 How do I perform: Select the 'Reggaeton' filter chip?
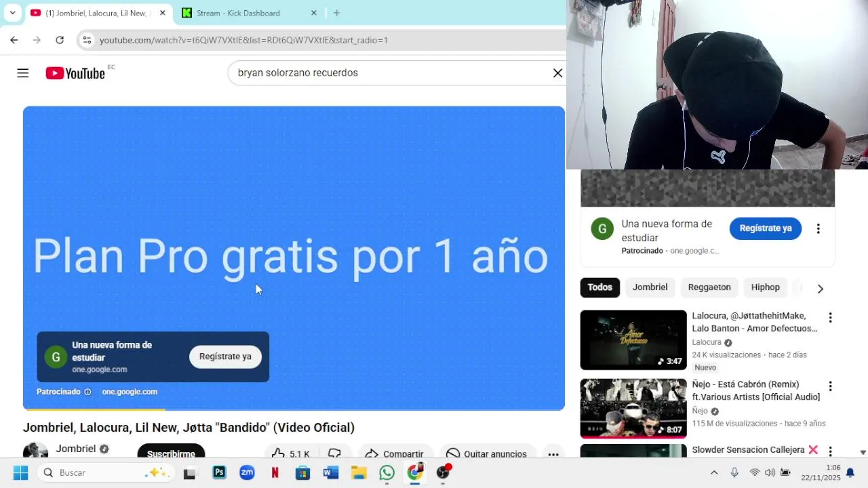coord(709,287)
